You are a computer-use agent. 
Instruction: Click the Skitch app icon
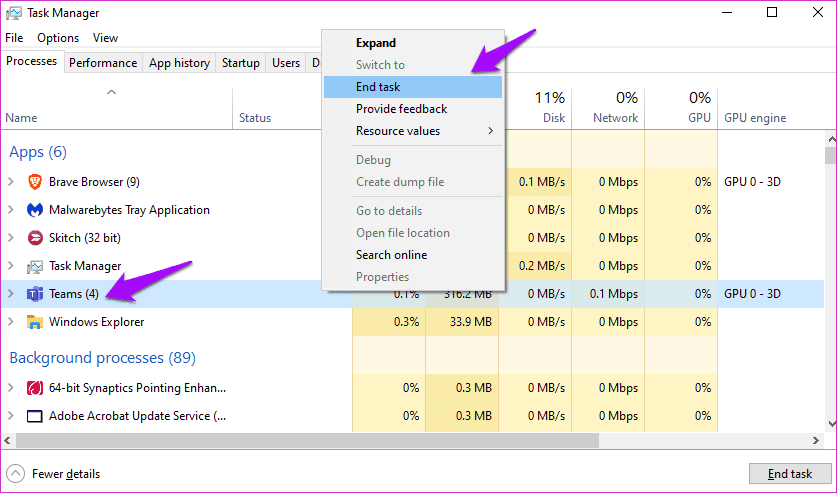[34, 238]
